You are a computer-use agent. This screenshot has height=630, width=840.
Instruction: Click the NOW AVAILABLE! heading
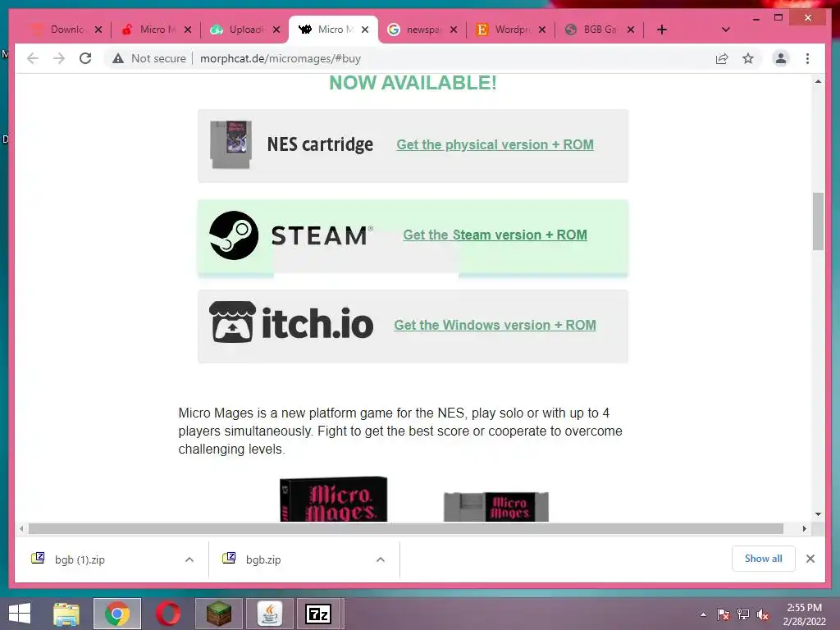(413, 83)
